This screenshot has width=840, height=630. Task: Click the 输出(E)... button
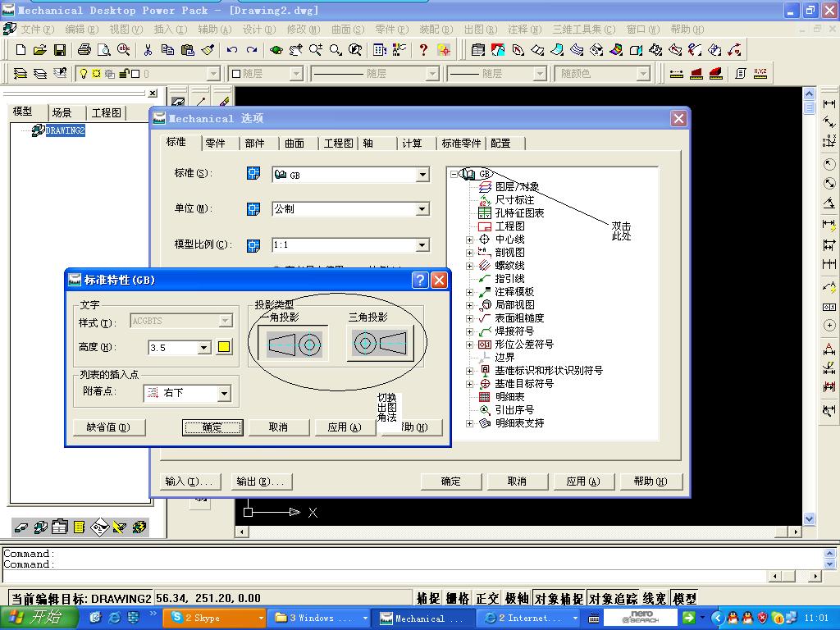click(262, 482)
